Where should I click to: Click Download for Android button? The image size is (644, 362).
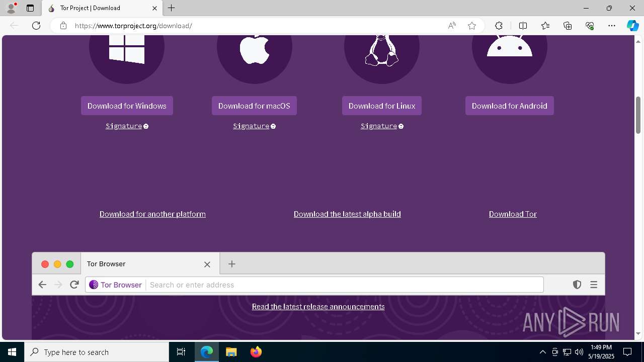coord(509,106)
